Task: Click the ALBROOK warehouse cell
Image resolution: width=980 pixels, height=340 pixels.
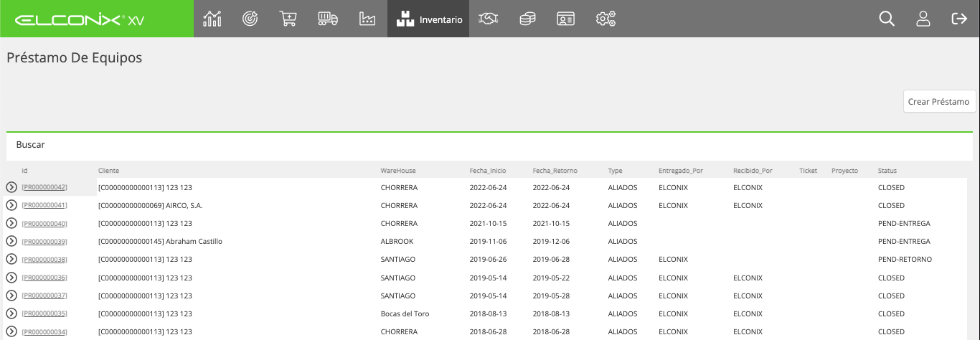Action: [x=397, y=242]
